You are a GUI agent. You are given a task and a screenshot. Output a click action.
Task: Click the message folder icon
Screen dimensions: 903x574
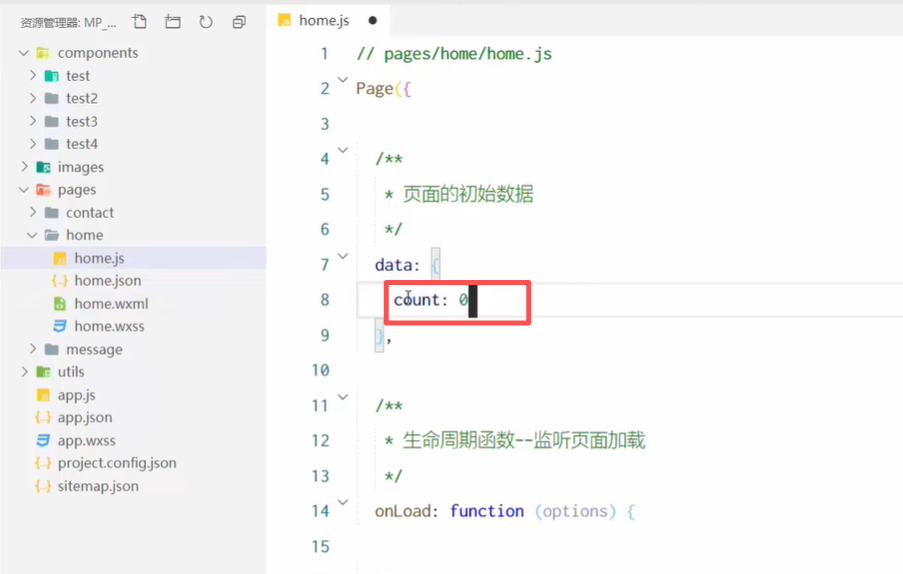click(x=52, y=349)
